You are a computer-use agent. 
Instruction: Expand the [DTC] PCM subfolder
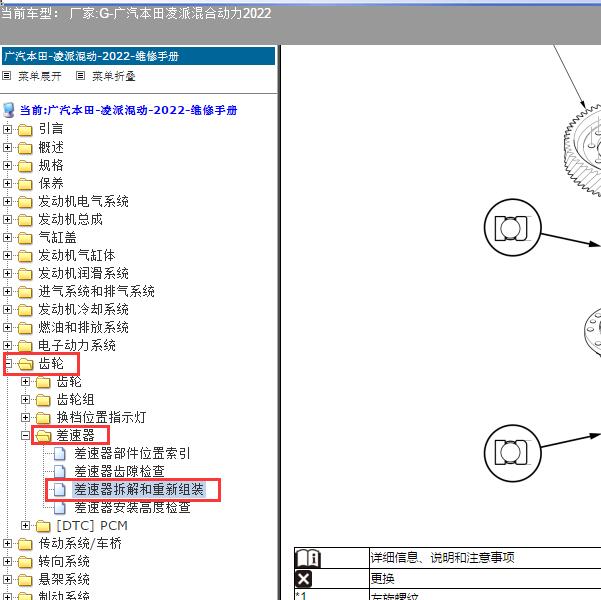[25, 526]
